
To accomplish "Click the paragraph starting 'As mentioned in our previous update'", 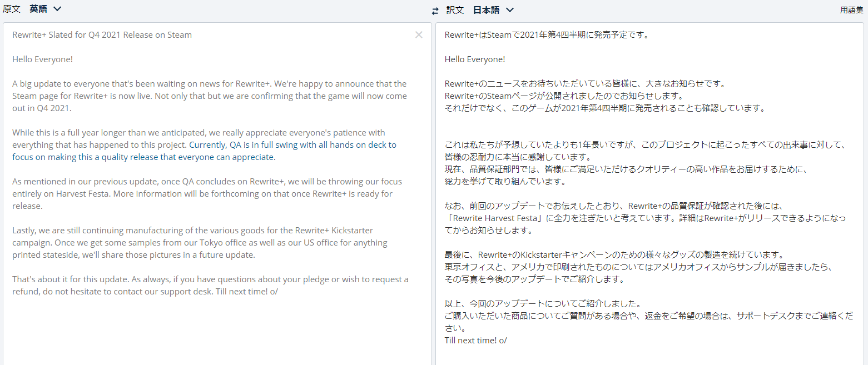I will click(x=207, y=194).
